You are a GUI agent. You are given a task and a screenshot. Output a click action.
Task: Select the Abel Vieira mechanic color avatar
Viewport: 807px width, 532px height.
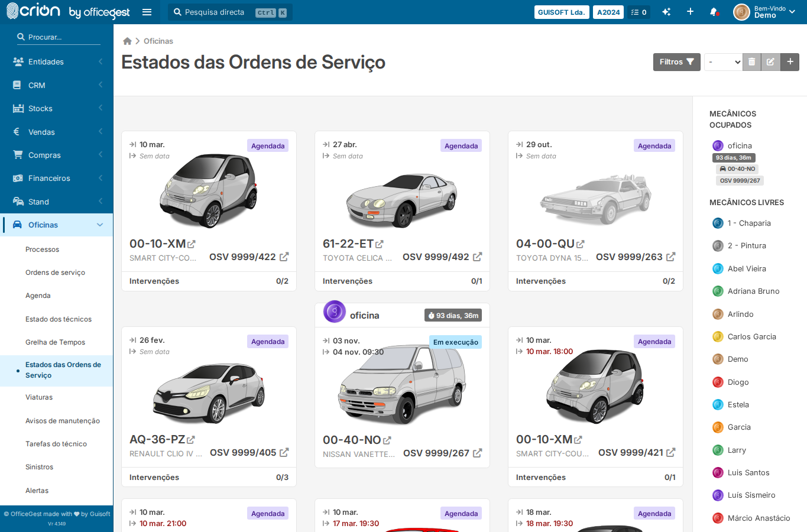[x=718, y=268]
